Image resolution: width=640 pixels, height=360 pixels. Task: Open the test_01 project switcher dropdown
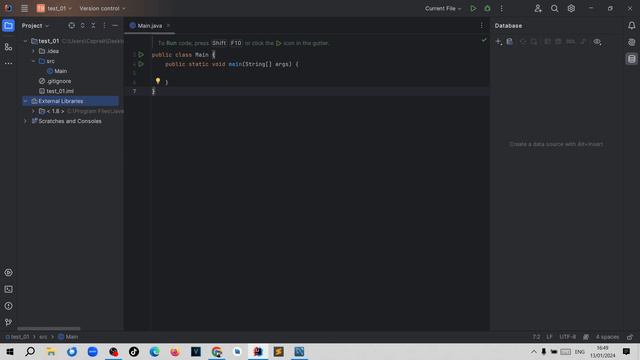(54, 8)
